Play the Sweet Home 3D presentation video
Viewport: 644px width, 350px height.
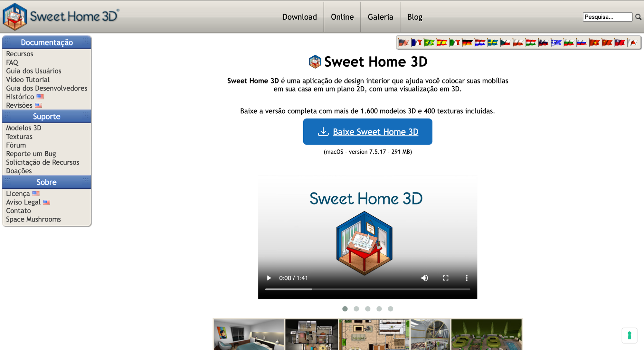[269, 278]
